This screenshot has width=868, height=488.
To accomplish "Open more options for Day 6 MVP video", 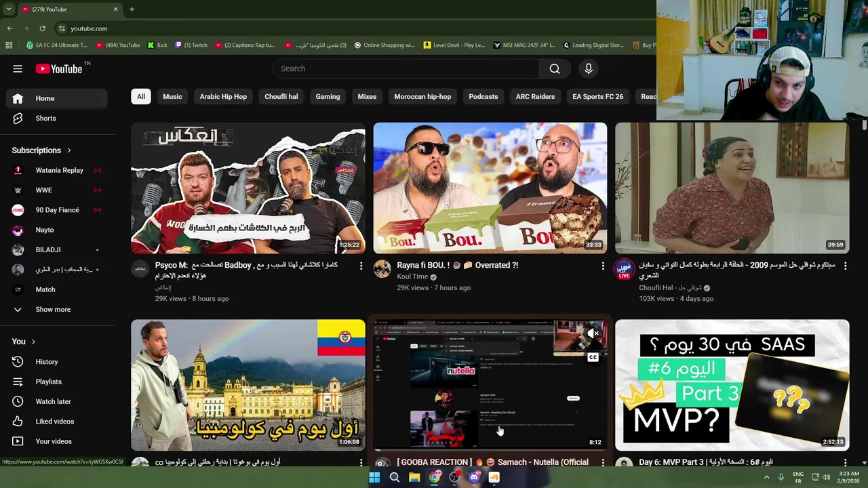I will point(845,463).
